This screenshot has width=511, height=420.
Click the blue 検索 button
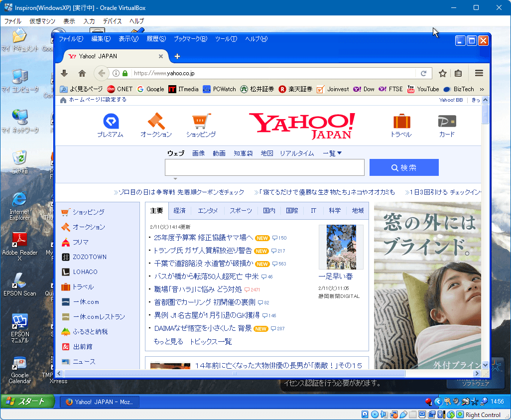pos(404,167)
